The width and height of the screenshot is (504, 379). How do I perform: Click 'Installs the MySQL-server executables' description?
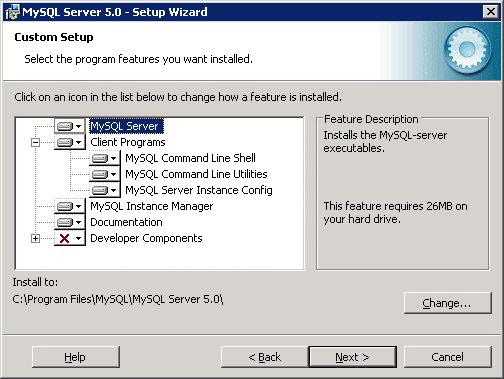pyautogui.click(x=385, y=142)
